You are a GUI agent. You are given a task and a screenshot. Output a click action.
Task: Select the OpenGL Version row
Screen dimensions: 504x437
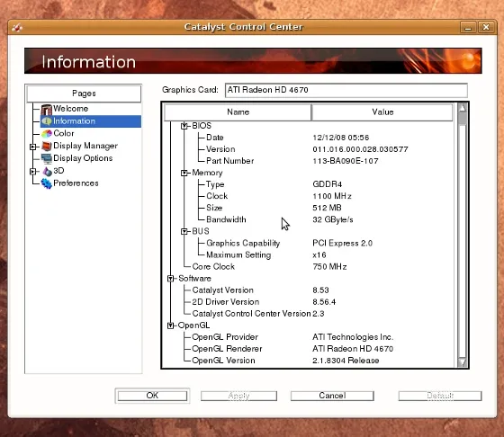tap(309, 361)
